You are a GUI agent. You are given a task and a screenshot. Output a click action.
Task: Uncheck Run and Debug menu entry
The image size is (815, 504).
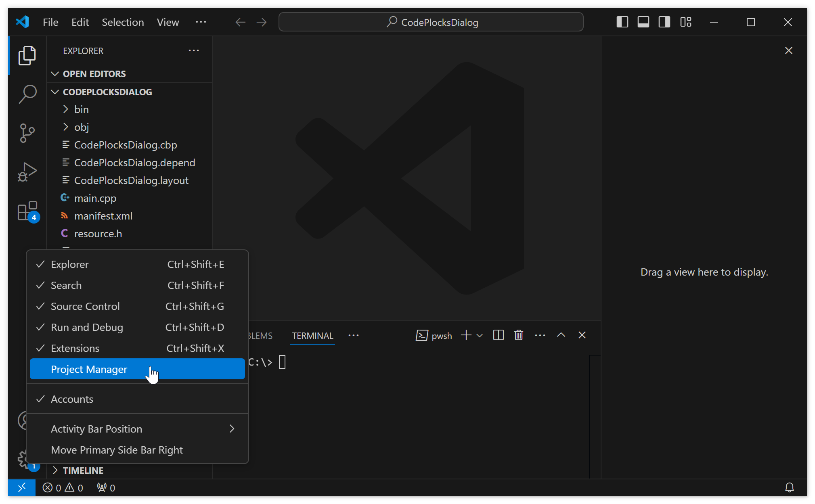tap(137, 327)
